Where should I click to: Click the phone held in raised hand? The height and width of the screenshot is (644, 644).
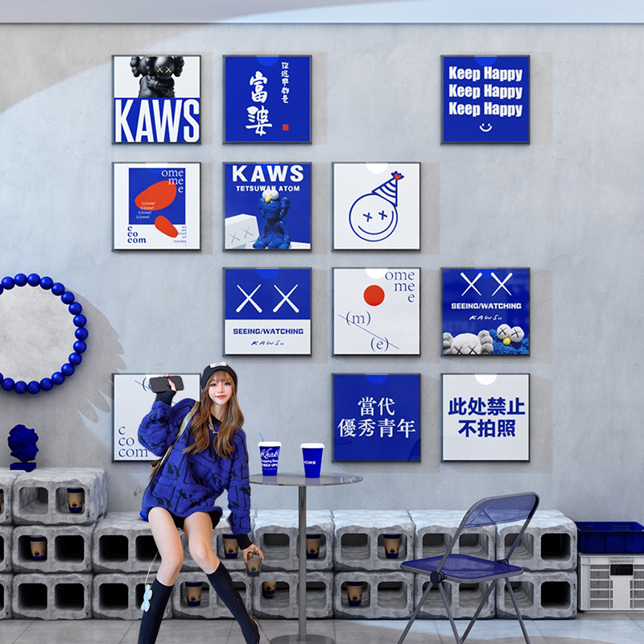pyautogui.click(x=166, y=384)
